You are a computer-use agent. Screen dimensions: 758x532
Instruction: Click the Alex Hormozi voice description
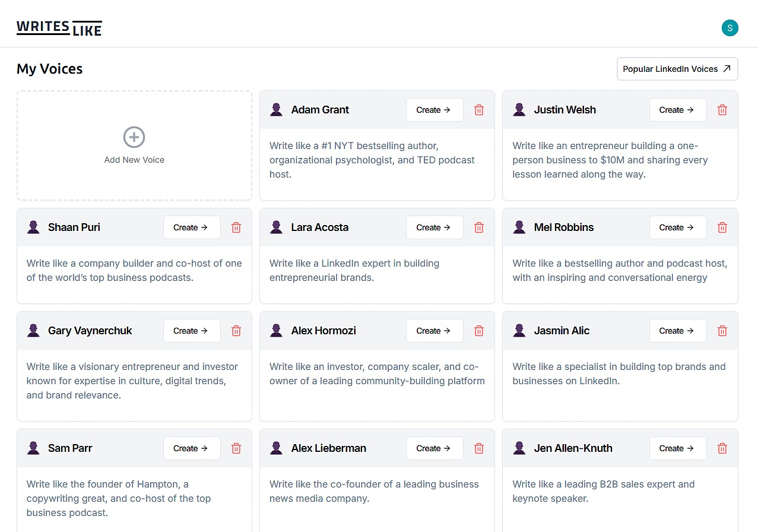click(377, 374)
